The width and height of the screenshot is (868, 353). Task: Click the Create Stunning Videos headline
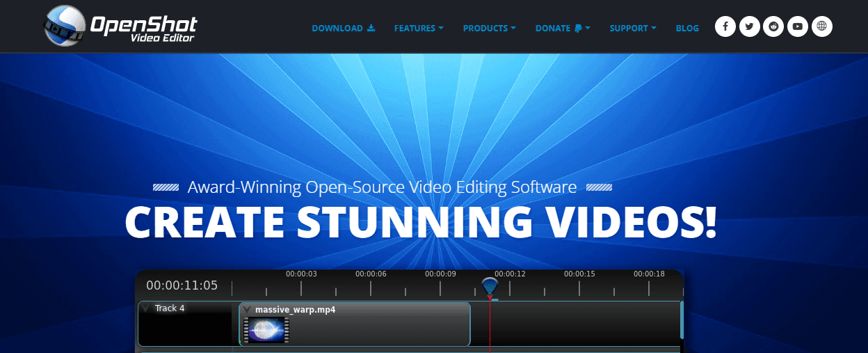coord(421,221)
